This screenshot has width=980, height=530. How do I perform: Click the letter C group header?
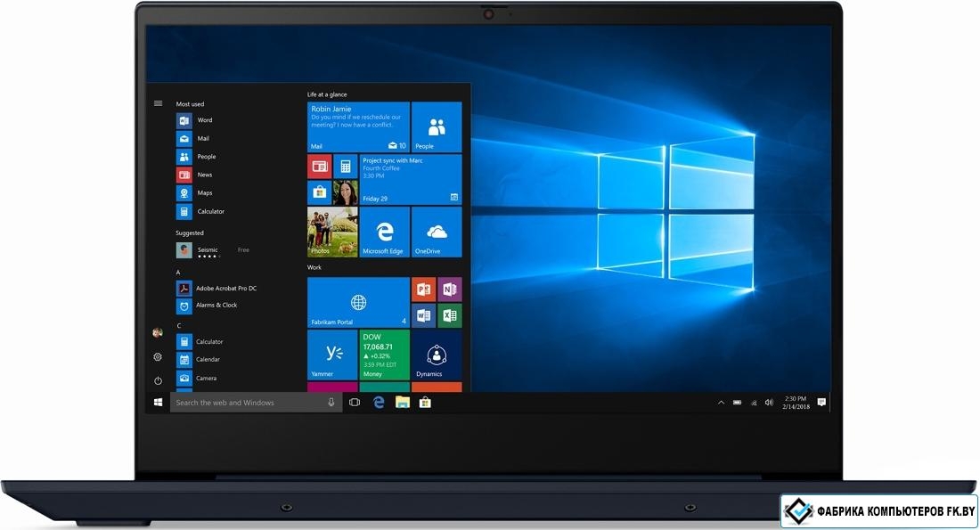(179, 326)
